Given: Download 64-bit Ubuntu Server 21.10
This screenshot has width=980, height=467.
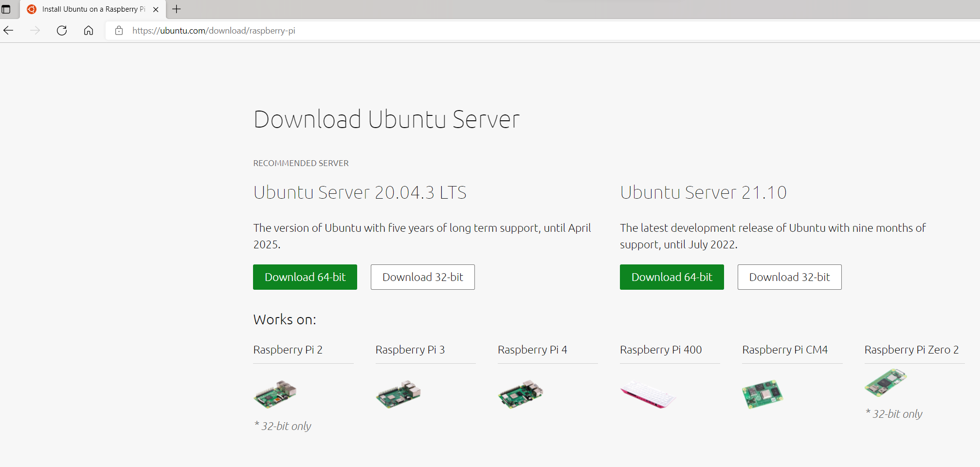Looking at the screenshot, I should click(672, 277).
